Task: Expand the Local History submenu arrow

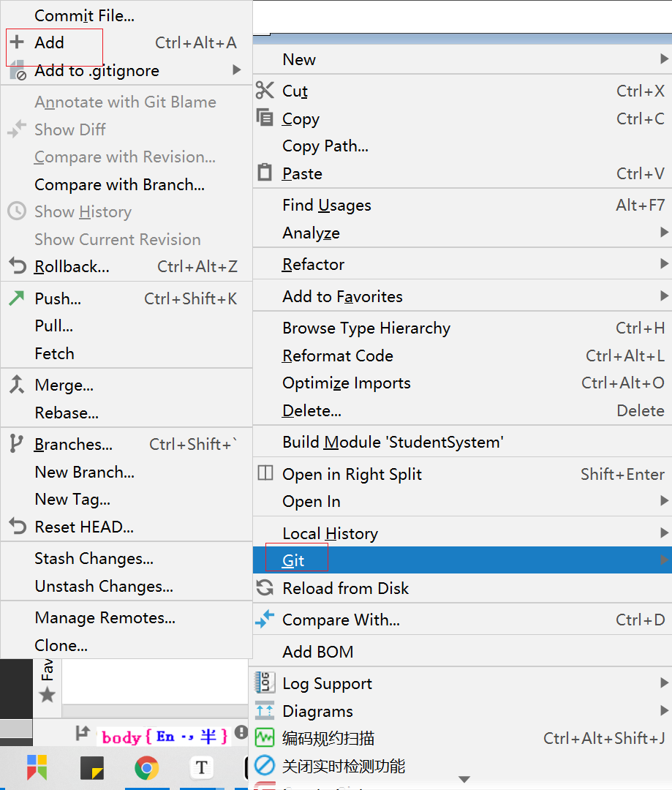Action: [664, 533]
